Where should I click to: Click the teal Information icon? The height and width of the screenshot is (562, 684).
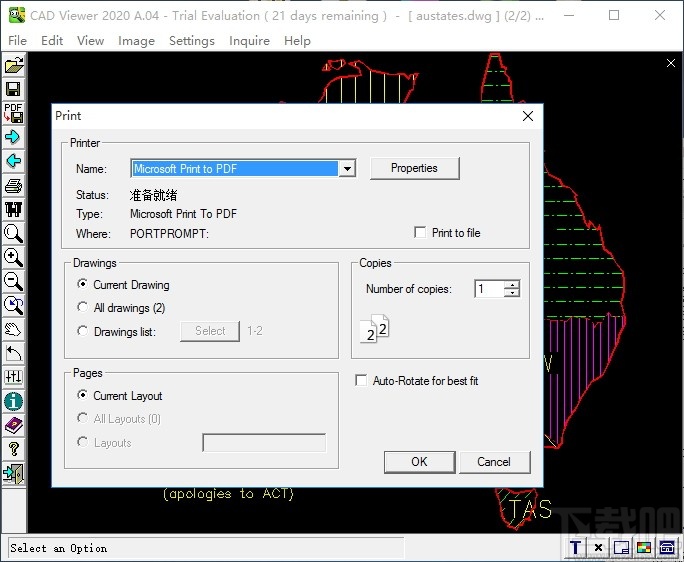14,401
